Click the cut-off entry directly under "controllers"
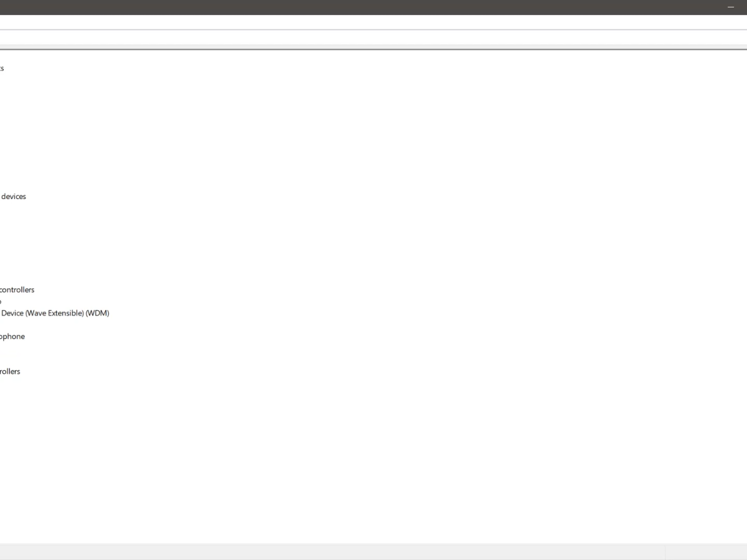747x560 pixels. coord(1,301)
